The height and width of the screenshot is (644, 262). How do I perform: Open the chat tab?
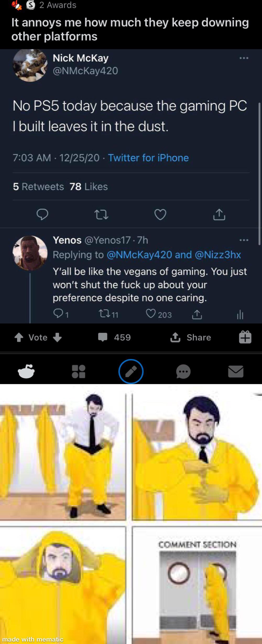[x=183, y=372]
